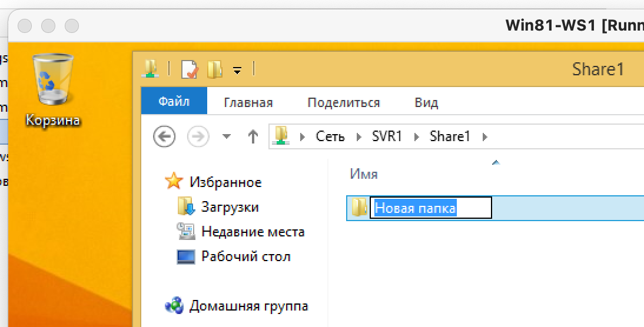Open Домашняя группа in navigation pane
644x327 pixels.
pyautogui.click(x=249, y=306)
